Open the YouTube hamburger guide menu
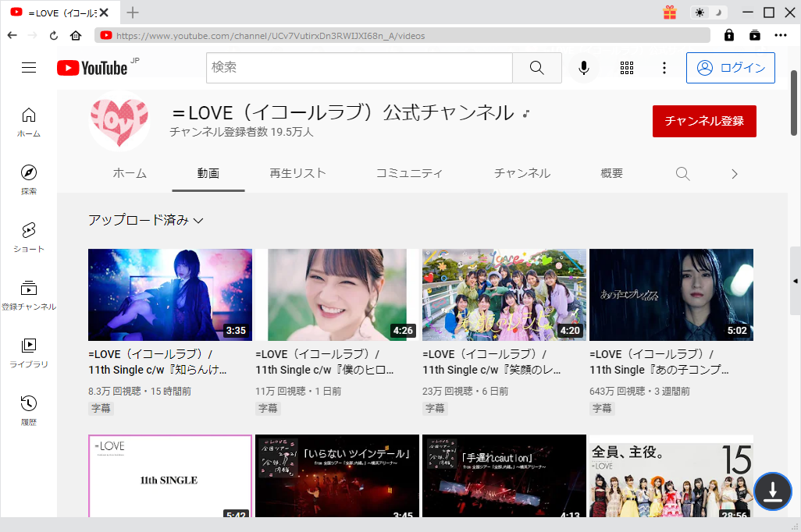Screen dimensions: 801x532 tap(29, 67)
